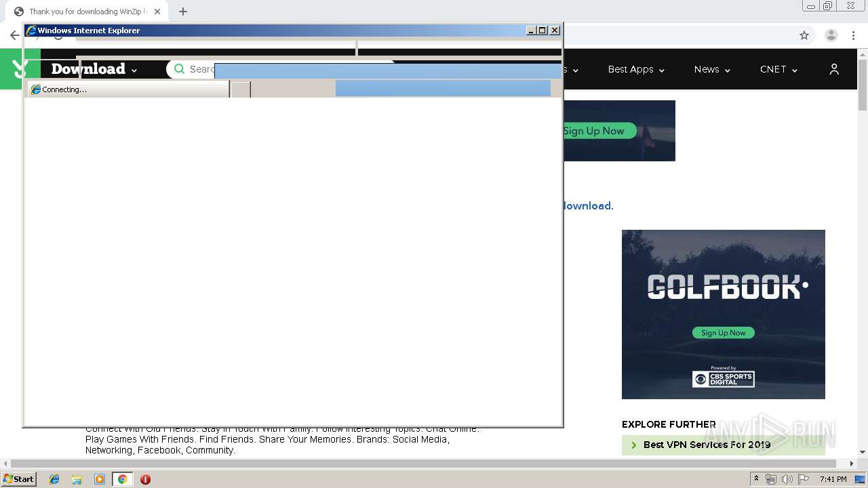The width and height of the screenshot is (868, 488).
Task: Open the Golfbook advertisement image
Action: 724,314
